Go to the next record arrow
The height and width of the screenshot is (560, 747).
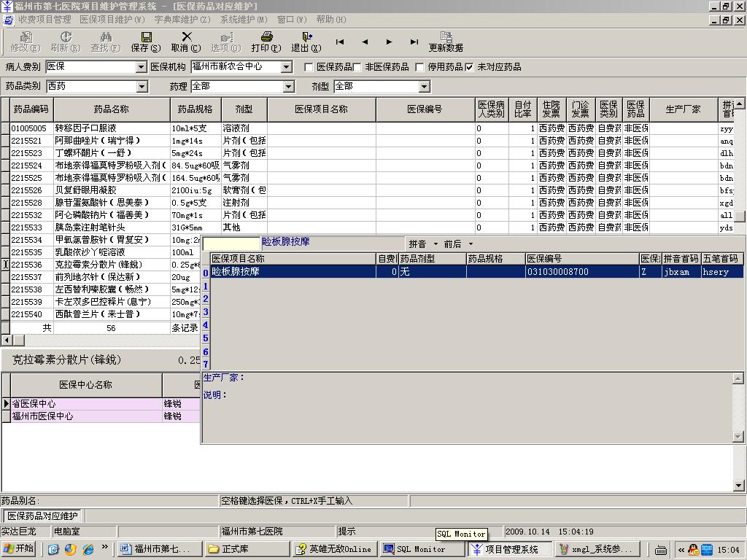[x=389, y=42]
